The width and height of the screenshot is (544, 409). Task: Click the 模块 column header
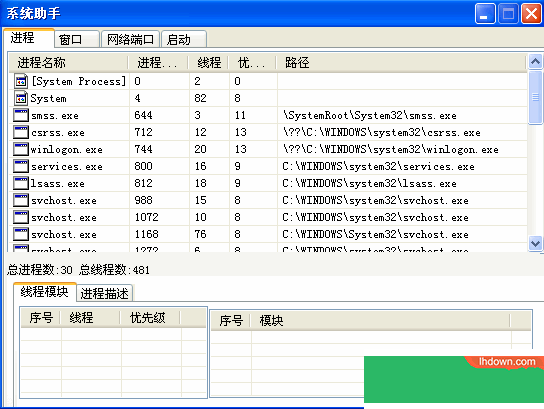(380, 321)
